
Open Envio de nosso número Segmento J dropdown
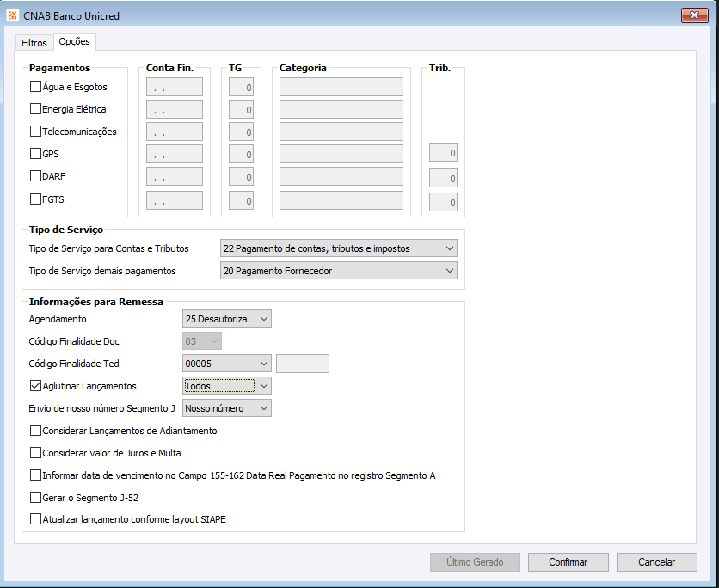pos(226,407)
